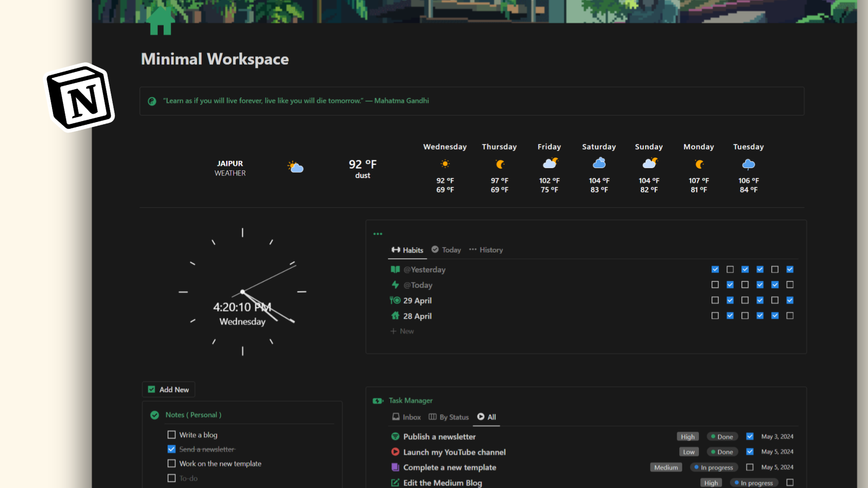Click '+ New' under the habits list
868x488 pixels.
(x=402, y=331)
